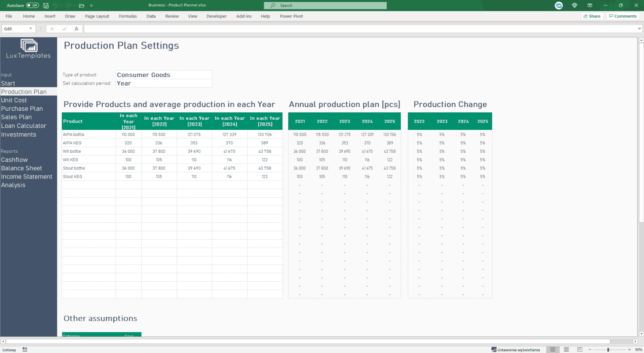The image size is (644, 353).
Task: Toggle the AutoSave switch
Action: (x=33, y=5)
